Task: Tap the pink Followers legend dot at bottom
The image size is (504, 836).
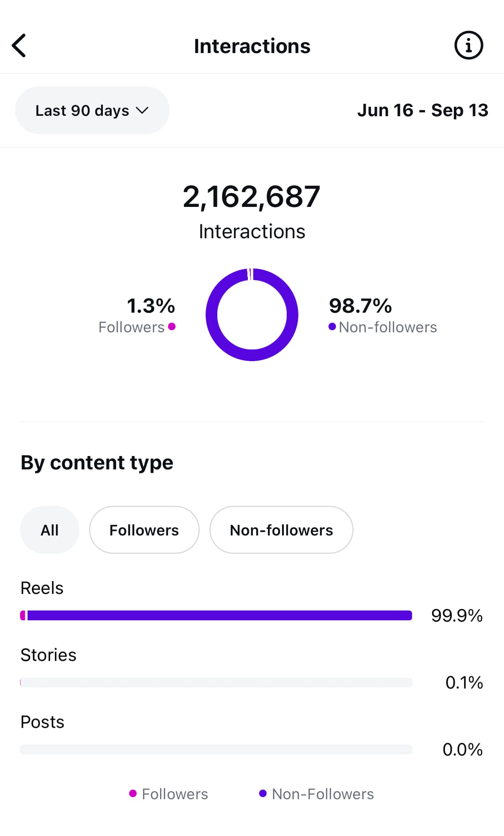Action: 133,793
